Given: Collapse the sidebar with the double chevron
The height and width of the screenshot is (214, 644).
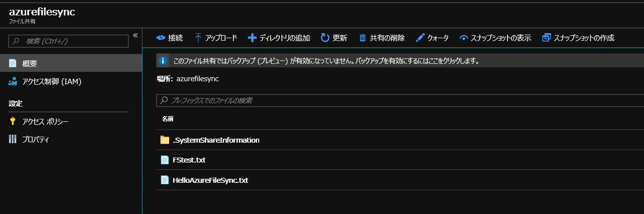Looking at the screenshot, I should point(135,35).
